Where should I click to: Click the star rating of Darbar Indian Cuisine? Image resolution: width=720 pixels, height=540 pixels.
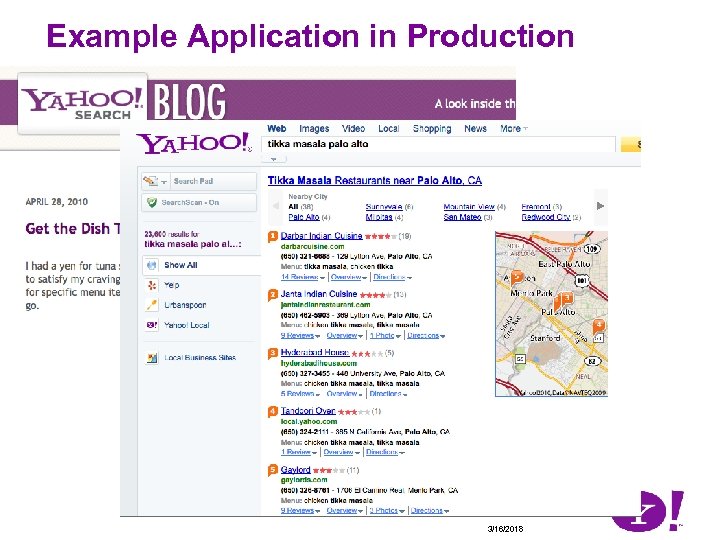click(381, 236)
